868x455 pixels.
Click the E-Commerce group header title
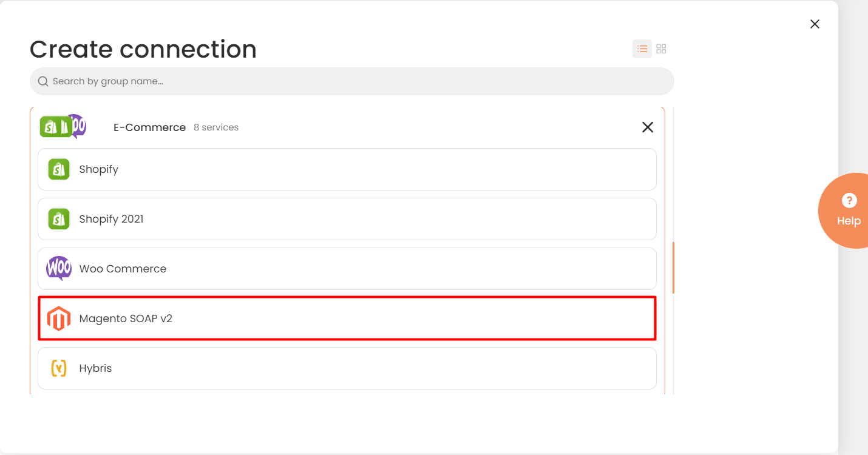click(x=149, y=127)
